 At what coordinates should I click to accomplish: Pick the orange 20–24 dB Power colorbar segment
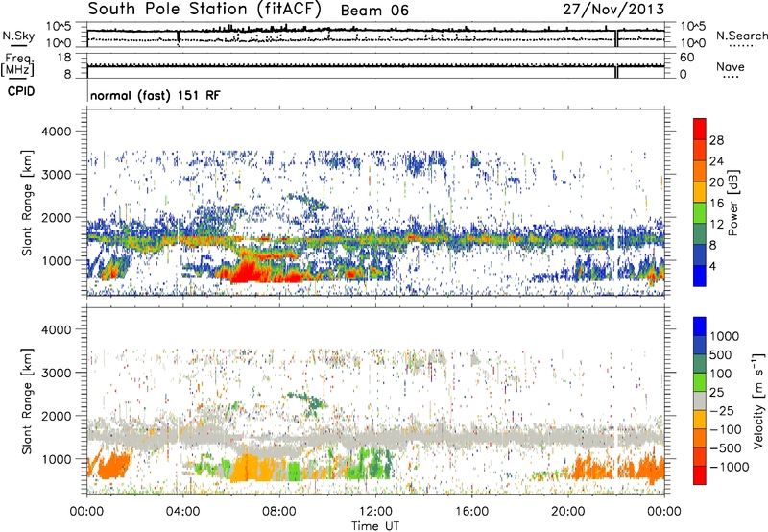700,172
